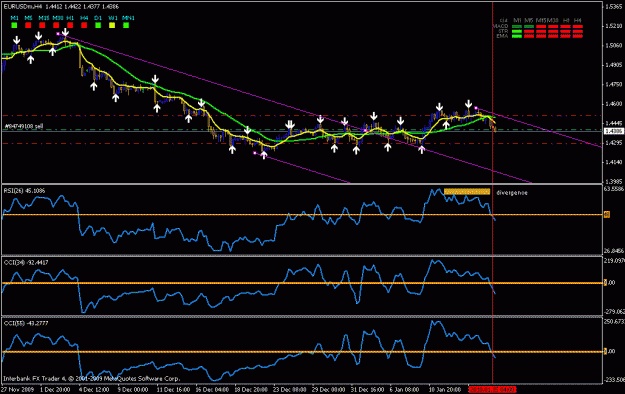Click the green MN1 timeframe signal square

126,25
